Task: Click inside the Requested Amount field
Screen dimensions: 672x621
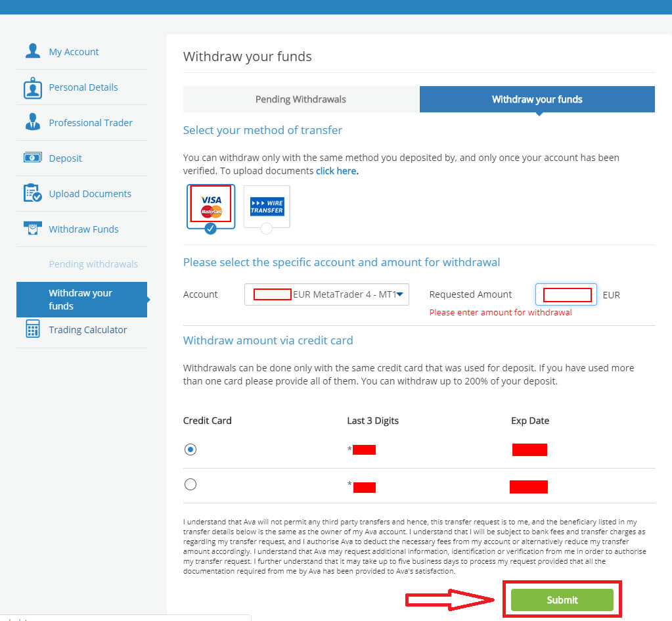Action: 566,294
